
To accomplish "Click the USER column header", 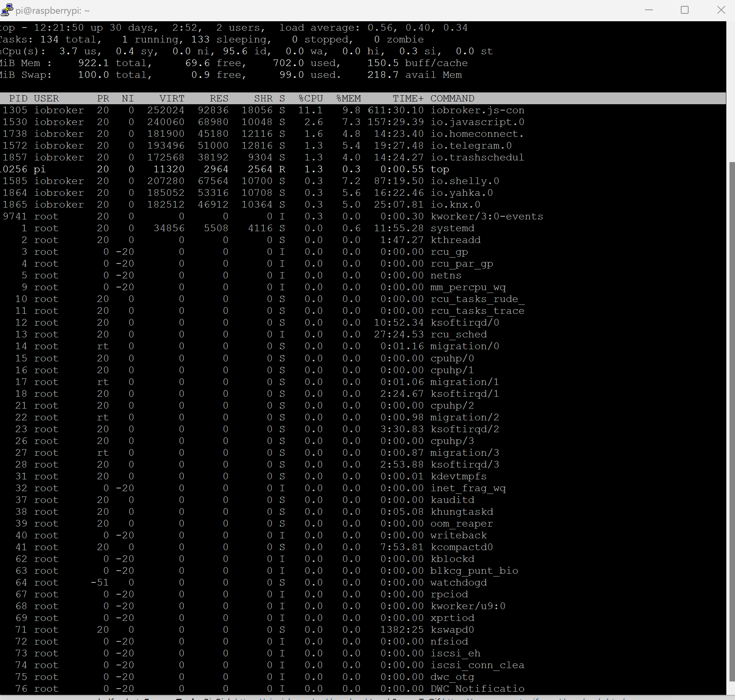I will 46,98.
